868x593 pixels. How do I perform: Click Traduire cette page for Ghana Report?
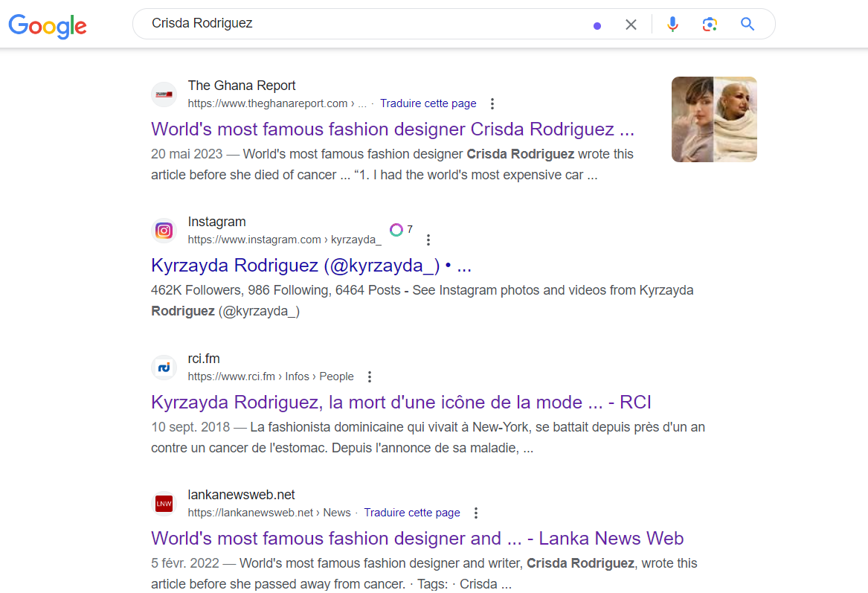pos(428,103)
